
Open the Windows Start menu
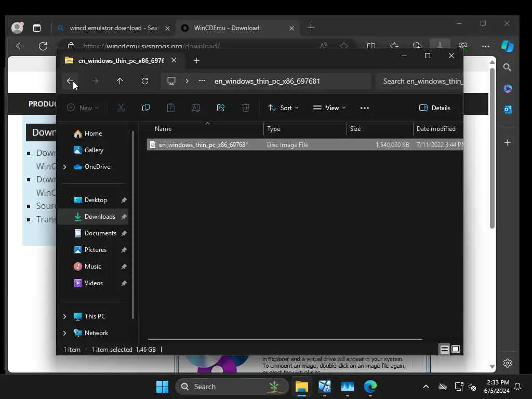(162, 387)
